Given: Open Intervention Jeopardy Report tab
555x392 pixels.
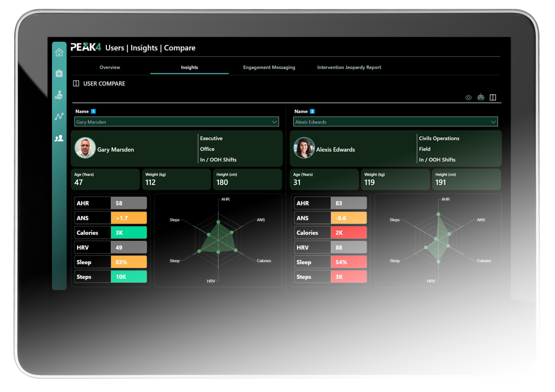Looking at the screenshot, I should [x=349, y=67].
